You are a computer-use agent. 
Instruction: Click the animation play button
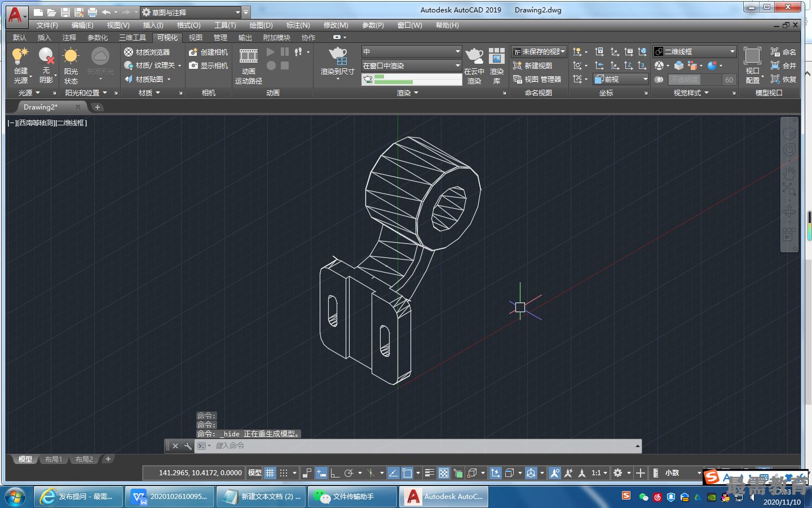[271, 52]
